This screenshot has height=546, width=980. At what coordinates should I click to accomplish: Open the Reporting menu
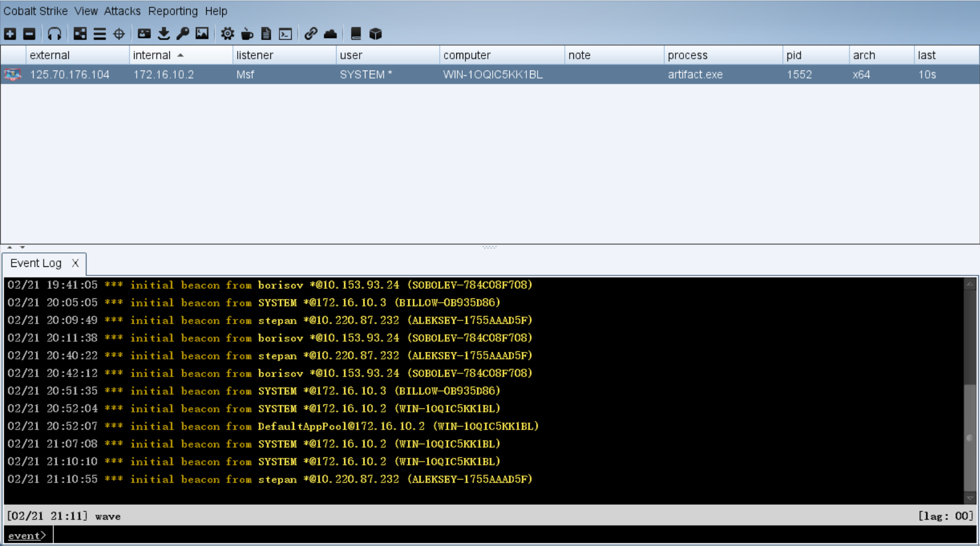[173, 11]
